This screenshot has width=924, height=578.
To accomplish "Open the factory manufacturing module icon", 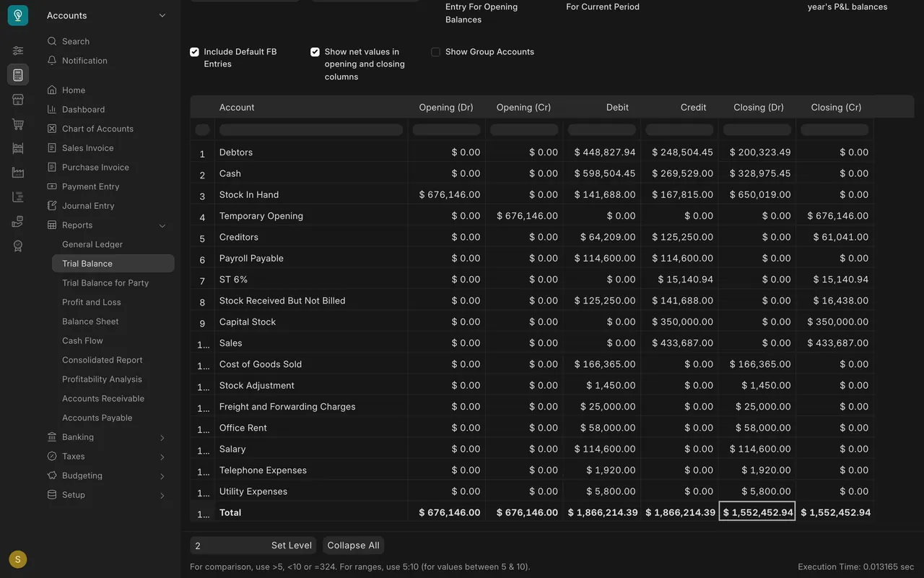I will pos(18,173).
